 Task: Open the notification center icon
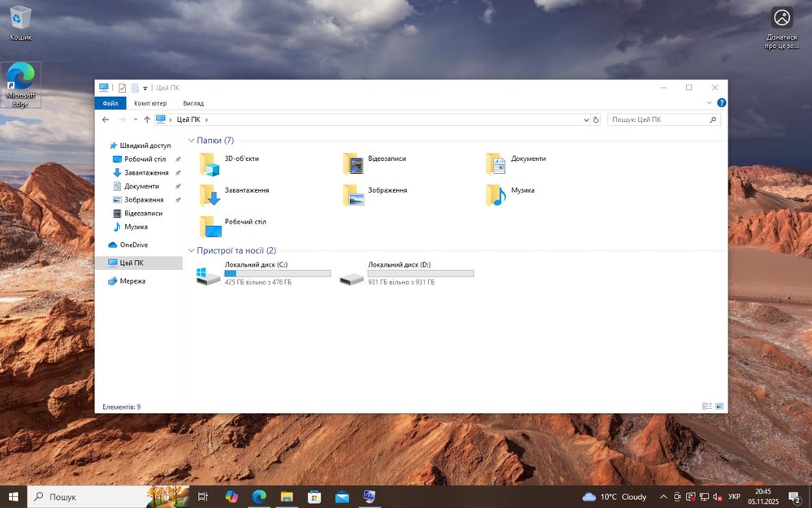795,497
